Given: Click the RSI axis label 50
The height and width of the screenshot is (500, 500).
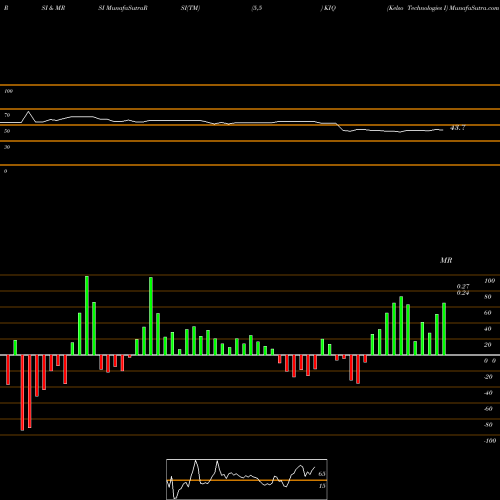Looking at the screenshot, I should (7, 131).
